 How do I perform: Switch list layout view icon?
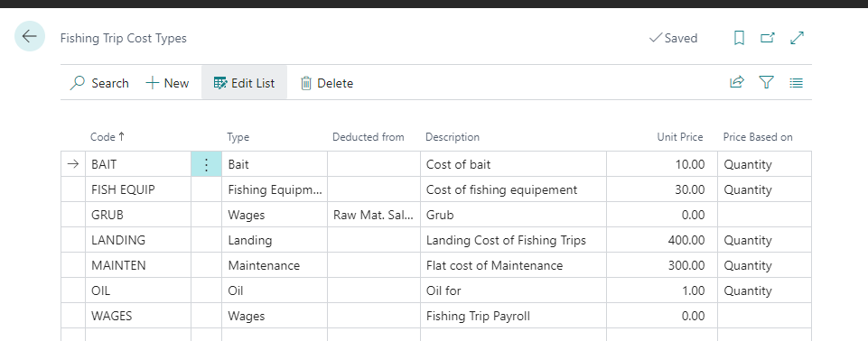click(796, 83)
